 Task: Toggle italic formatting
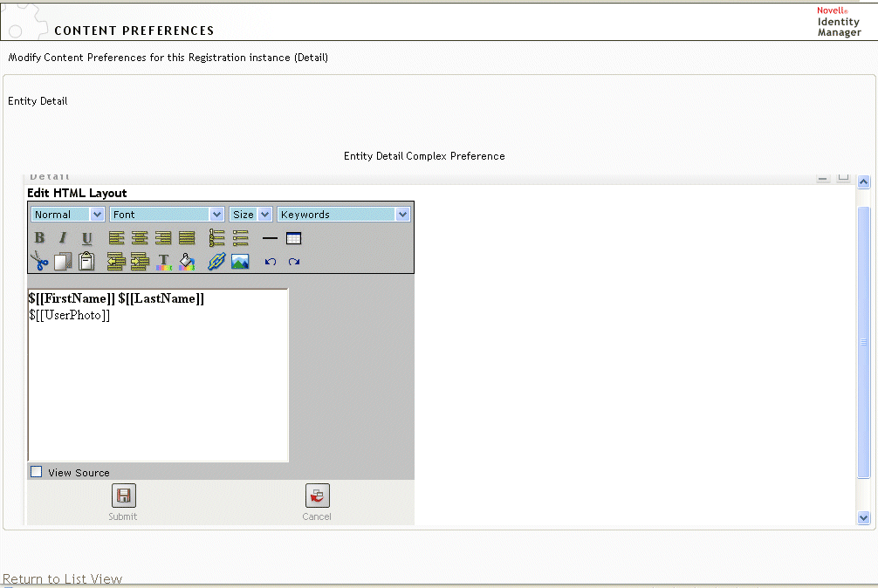[63, 238]
